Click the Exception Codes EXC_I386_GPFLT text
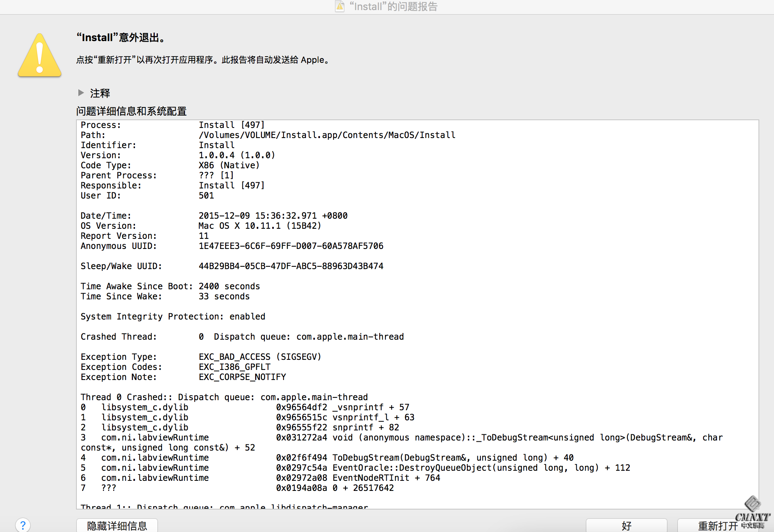The width and height of the screenshot is (774, 532). (x=235, y=367)
